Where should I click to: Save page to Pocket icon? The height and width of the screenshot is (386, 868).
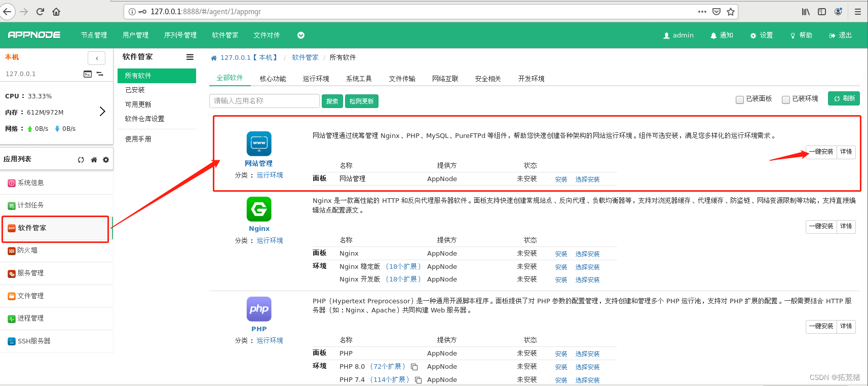pos(716,12)
